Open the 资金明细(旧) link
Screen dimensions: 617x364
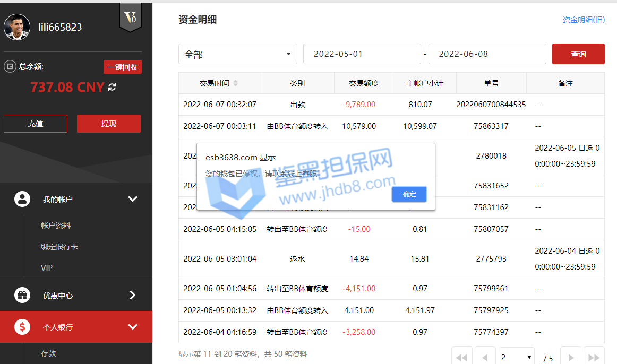pos(584,20)
